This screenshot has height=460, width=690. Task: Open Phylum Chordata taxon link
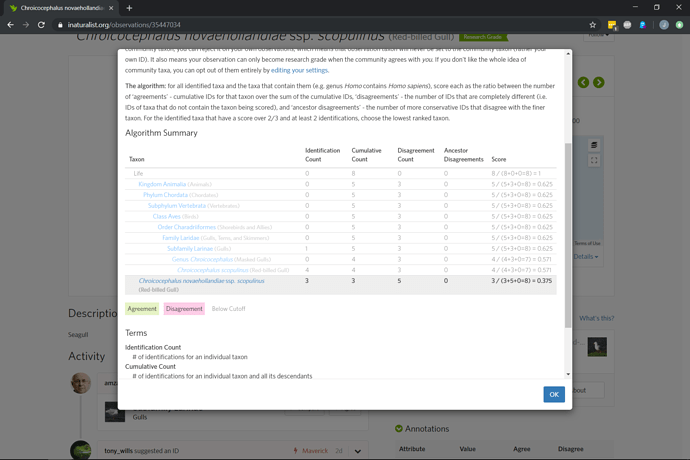tap(165, 195)
